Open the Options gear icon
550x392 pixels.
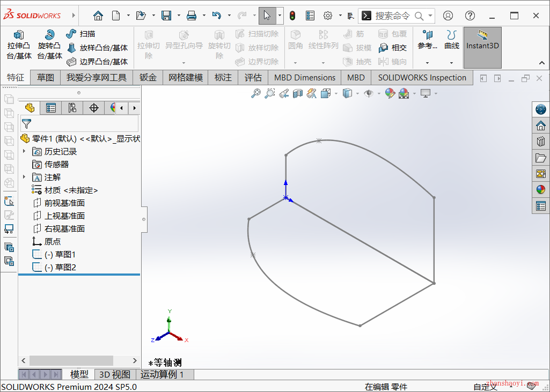[328, 16]
